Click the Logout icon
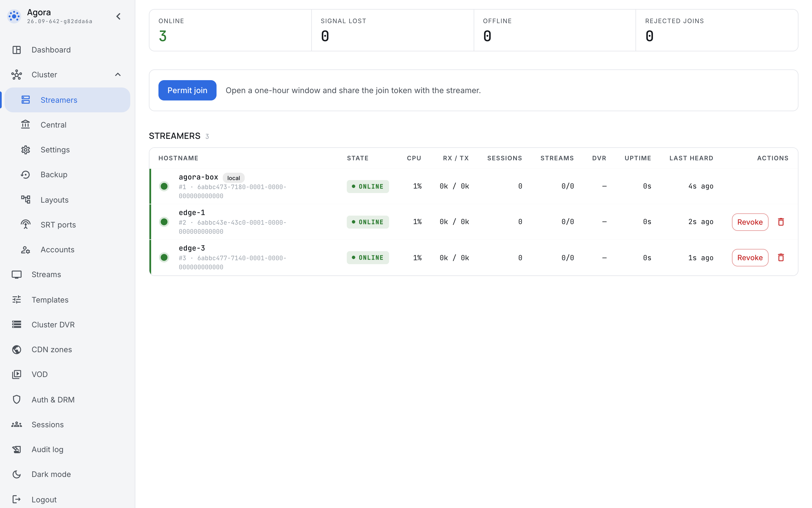 click(x=16, y=499)
